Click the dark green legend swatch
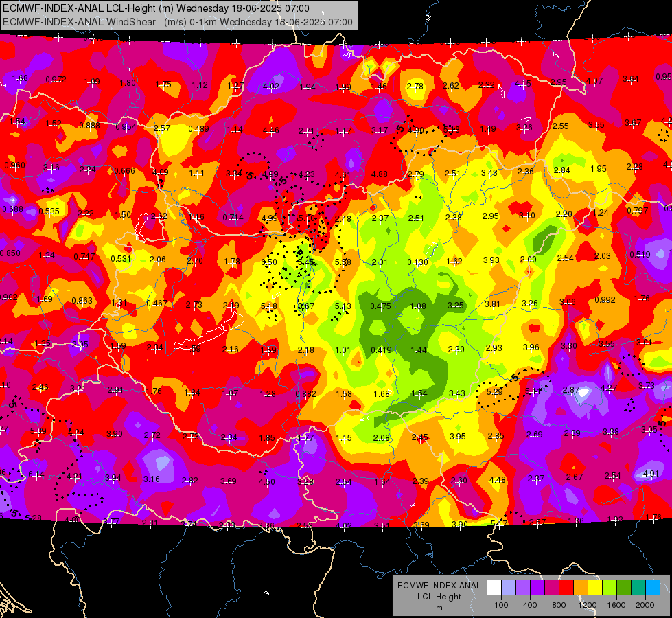This screenshot has height=618, width=672. click(624, 588)
